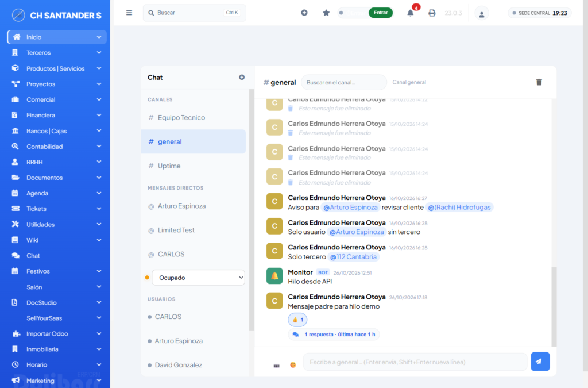Click the plus circle icon in top bar
The width and height of the screenshot is (588, 388).
(x=304, y=13)
